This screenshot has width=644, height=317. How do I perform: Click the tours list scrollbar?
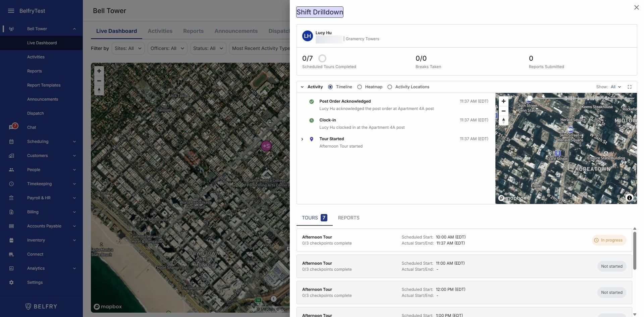(x=635, y=250)
